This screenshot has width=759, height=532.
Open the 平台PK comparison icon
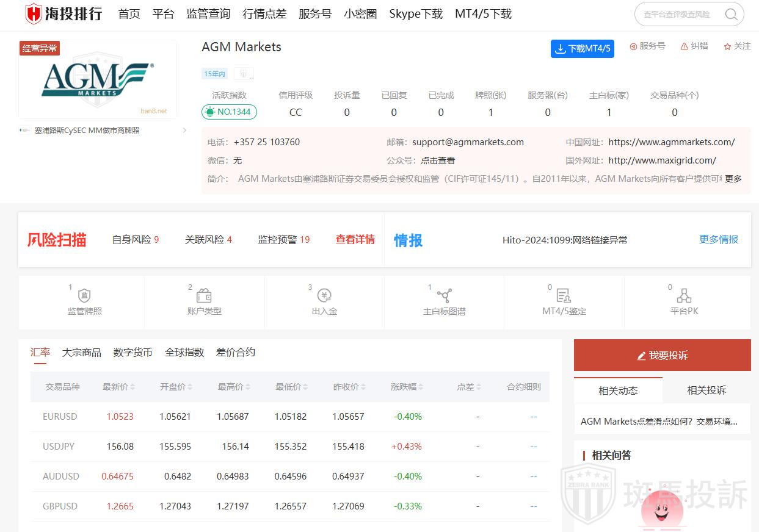pyautogui.click(x=684, y=297)
